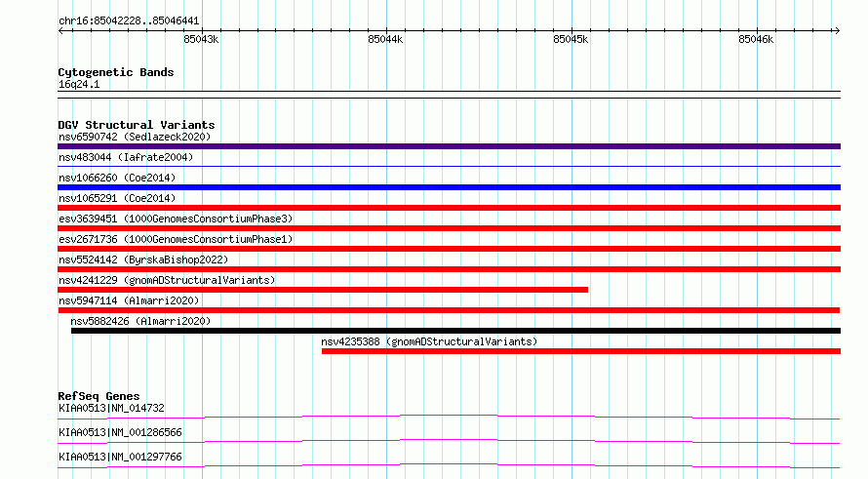The height and width of the screenshot is (479, 868).
Task: Click the nsv483044 (Iafrate2004) label
Action: click(126, 157)
